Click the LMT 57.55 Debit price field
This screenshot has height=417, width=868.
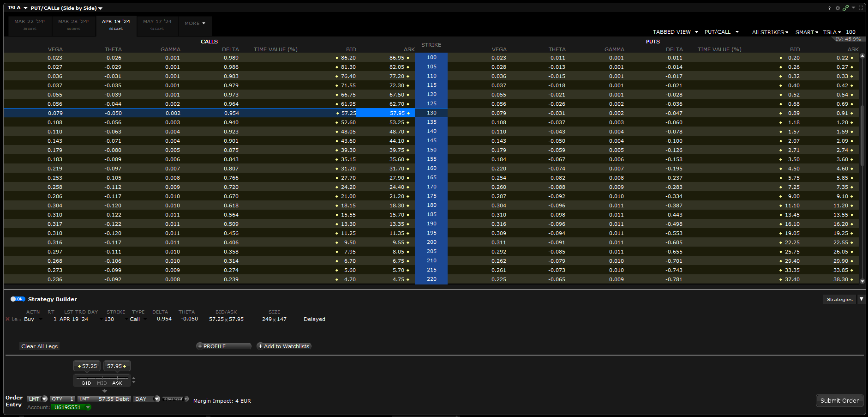tap(105, 399)
